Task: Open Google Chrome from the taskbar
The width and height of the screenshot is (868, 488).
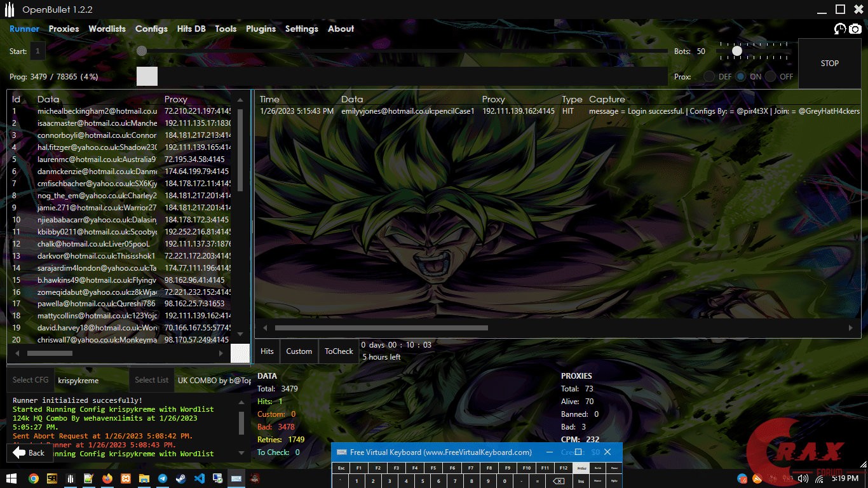Action: (33, 478)
